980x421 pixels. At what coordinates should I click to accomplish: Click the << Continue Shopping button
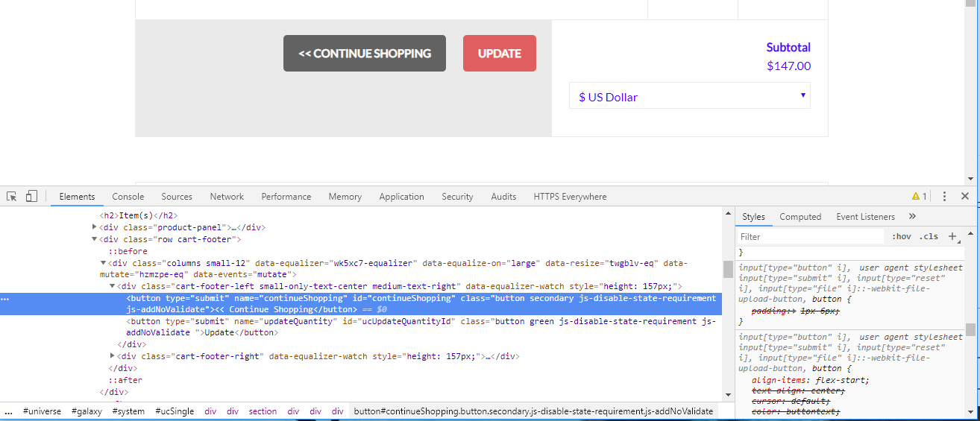(x=365, y=54)
